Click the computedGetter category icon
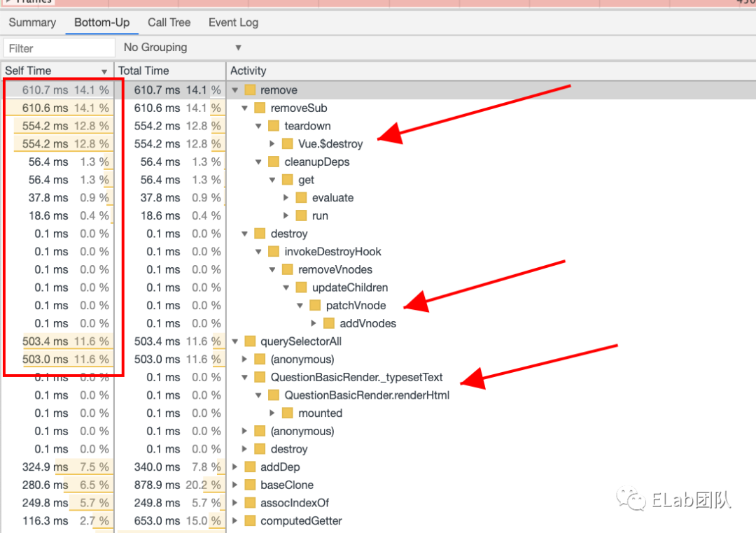The image size is (756, 533). (250, 521)
